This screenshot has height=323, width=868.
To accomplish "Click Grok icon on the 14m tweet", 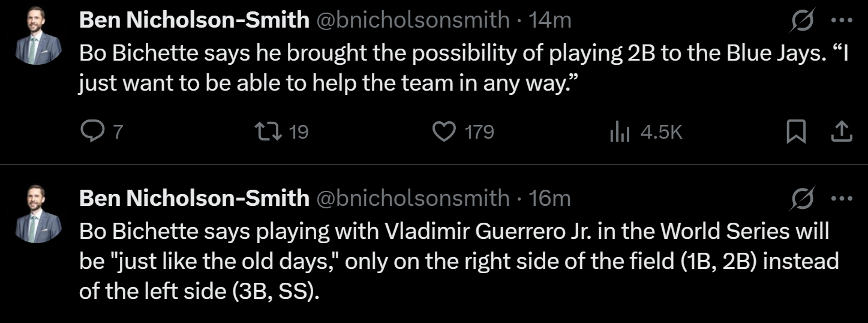I will [802, 22].
